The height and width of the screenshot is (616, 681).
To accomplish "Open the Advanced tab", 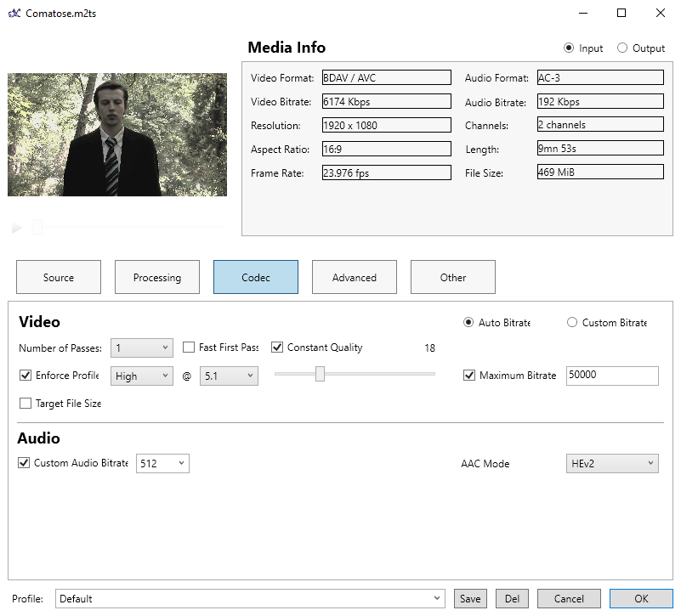I will (x=355, y=277).
